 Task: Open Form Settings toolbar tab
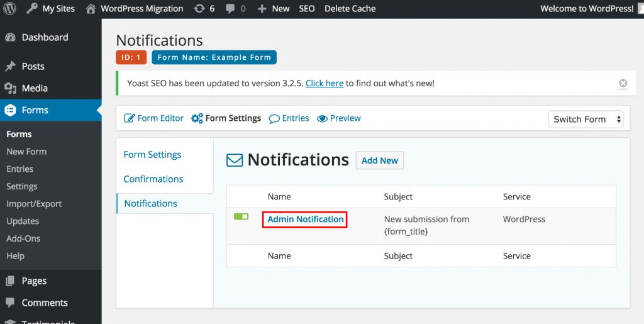[233, 118]
